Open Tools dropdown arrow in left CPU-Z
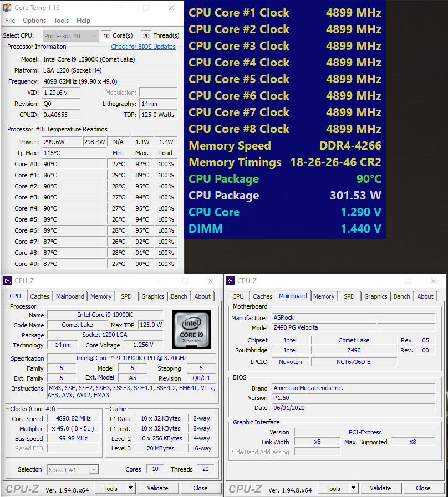The width and height of the screenshot is (448, 497). (x=130, y=488)
